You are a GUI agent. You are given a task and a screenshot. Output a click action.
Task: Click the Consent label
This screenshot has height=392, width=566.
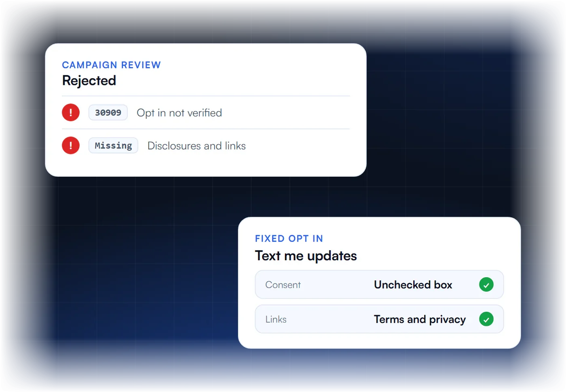283,285
